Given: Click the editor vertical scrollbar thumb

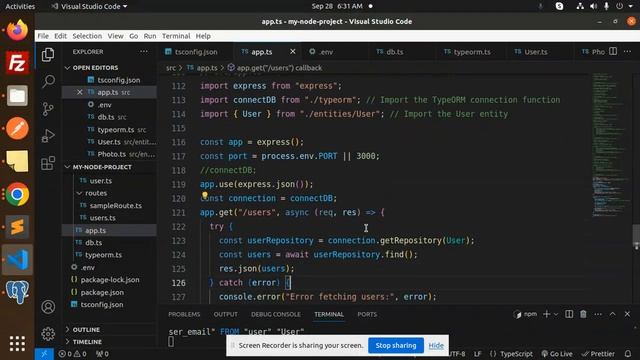Looking at the screenshot, I should tap(636, 237).
